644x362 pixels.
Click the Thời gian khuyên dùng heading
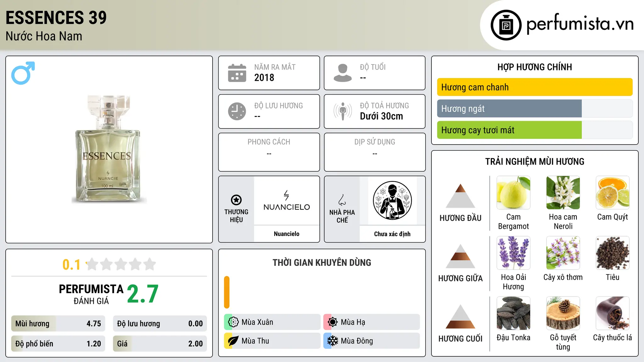(322, 262)
